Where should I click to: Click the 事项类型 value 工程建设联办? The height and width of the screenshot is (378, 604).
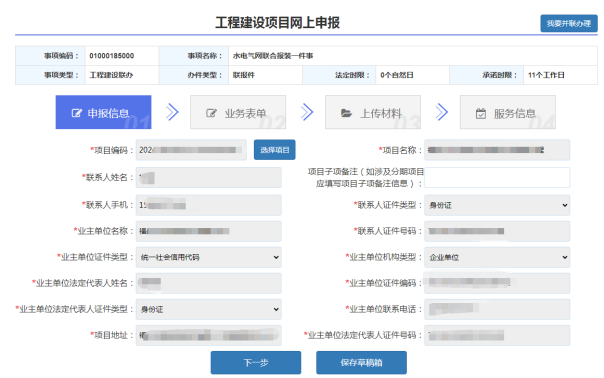point(111,75)
